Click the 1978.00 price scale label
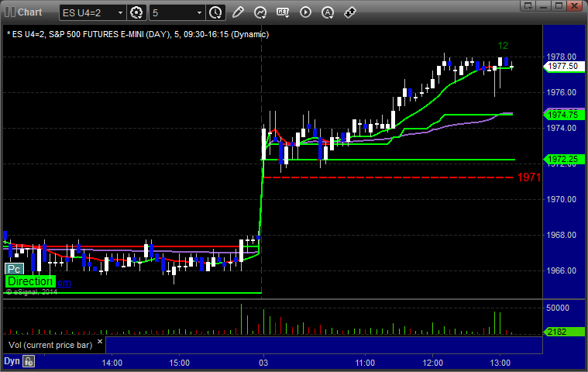 click(562, 57)
